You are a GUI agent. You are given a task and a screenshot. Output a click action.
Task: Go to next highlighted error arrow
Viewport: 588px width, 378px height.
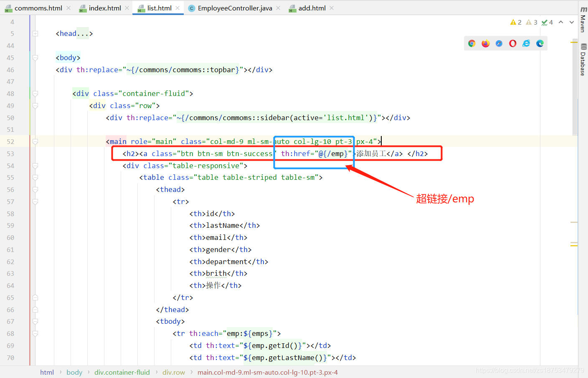572,22
